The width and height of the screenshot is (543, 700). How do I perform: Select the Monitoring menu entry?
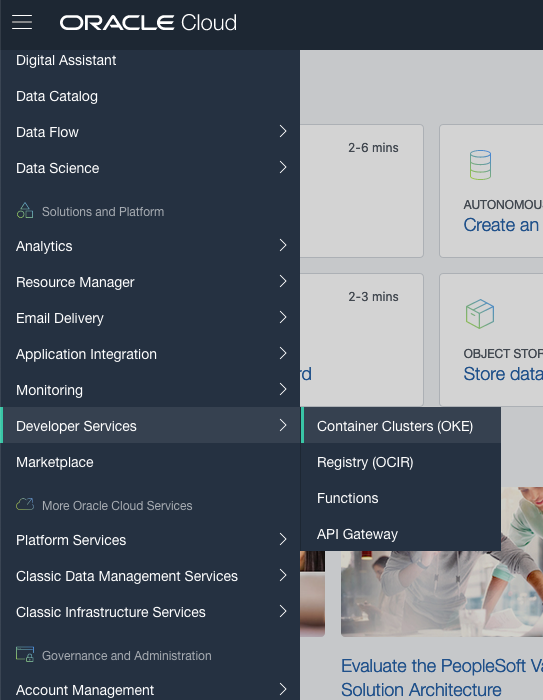150,390
